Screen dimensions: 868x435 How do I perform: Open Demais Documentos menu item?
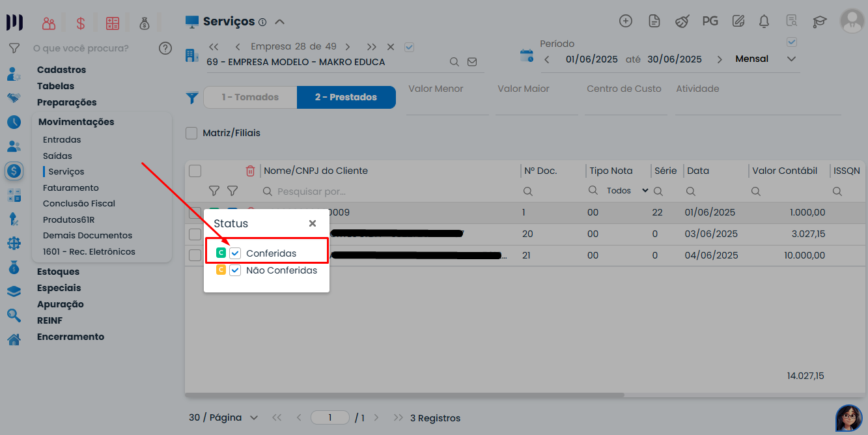[x=87, y=235]
